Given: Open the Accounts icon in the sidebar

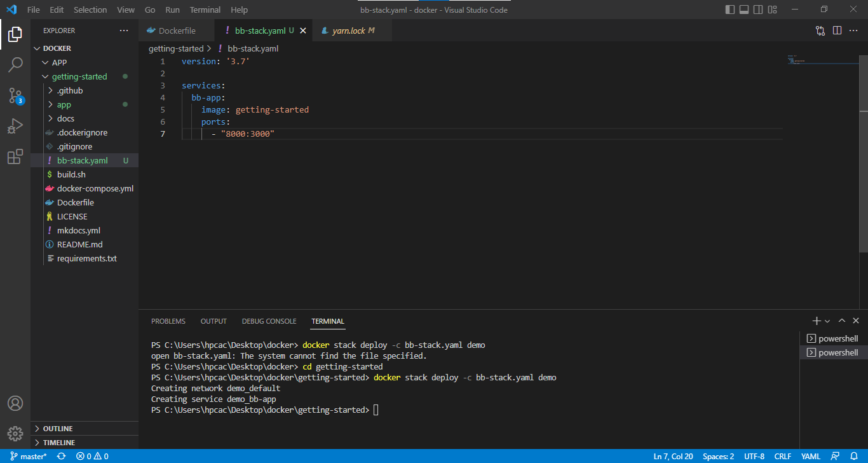Looking at the screenshot, I should [16, 403].
